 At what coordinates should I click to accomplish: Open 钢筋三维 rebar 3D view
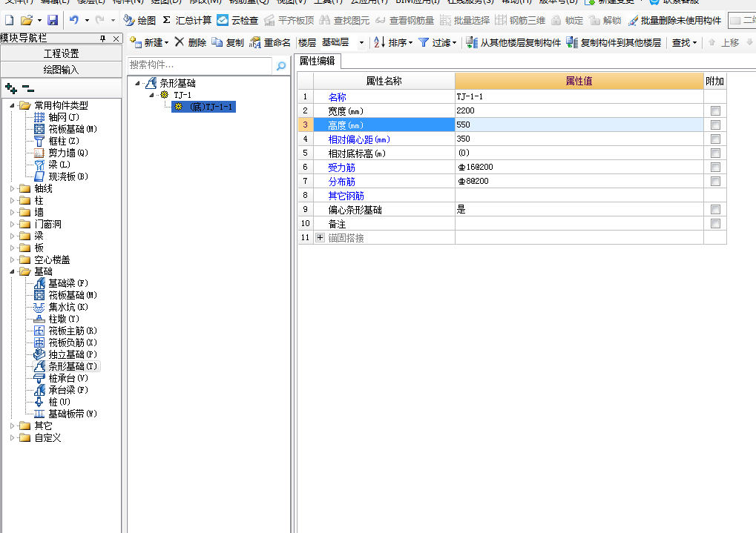point(520,20)
